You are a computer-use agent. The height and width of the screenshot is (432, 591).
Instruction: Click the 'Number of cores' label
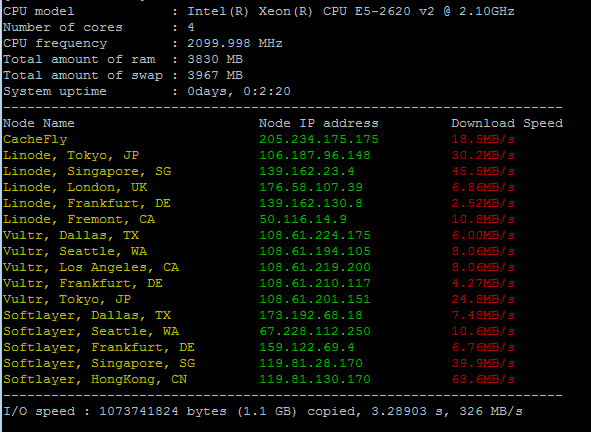[63, 28]
